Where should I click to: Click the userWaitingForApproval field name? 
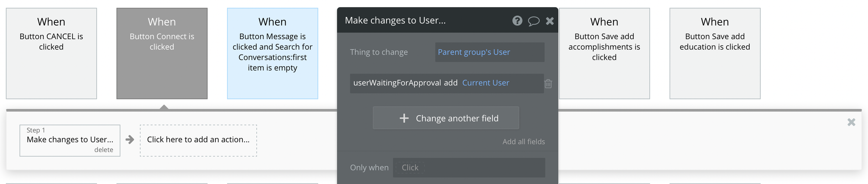point(397,83)
